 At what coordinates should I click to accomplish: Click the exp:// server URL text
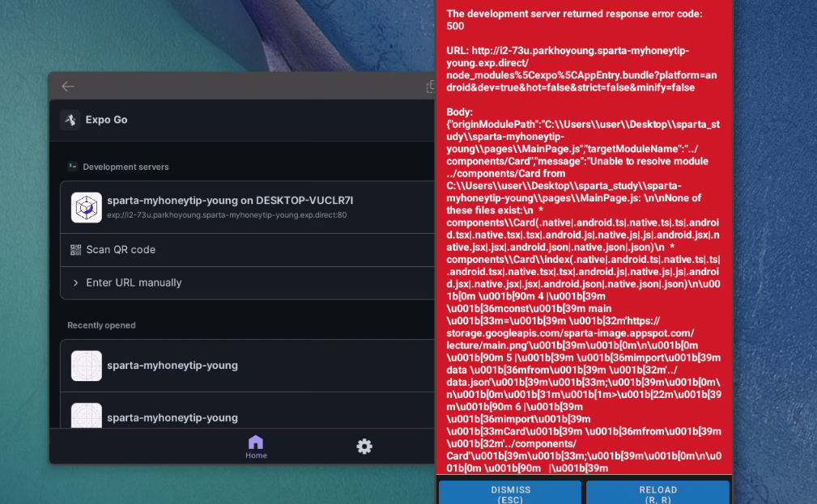tap(227, 215)
